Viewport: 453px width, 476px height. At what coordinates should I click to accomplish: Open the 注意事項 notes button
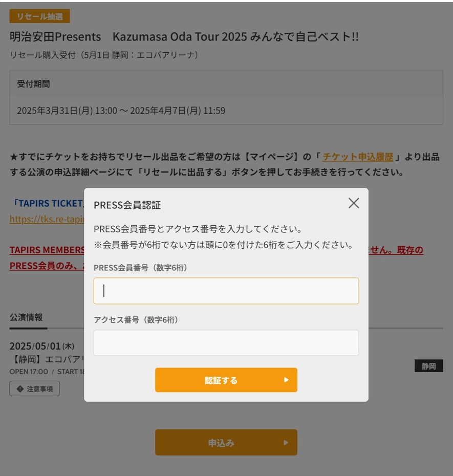click(x=34, y=389)
